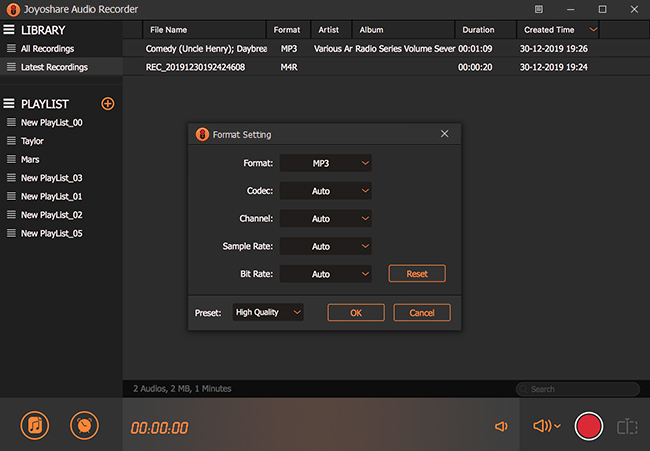Open the Bit Rate dropdown
The image size is (650, 451).
click(x=325, y=274)
